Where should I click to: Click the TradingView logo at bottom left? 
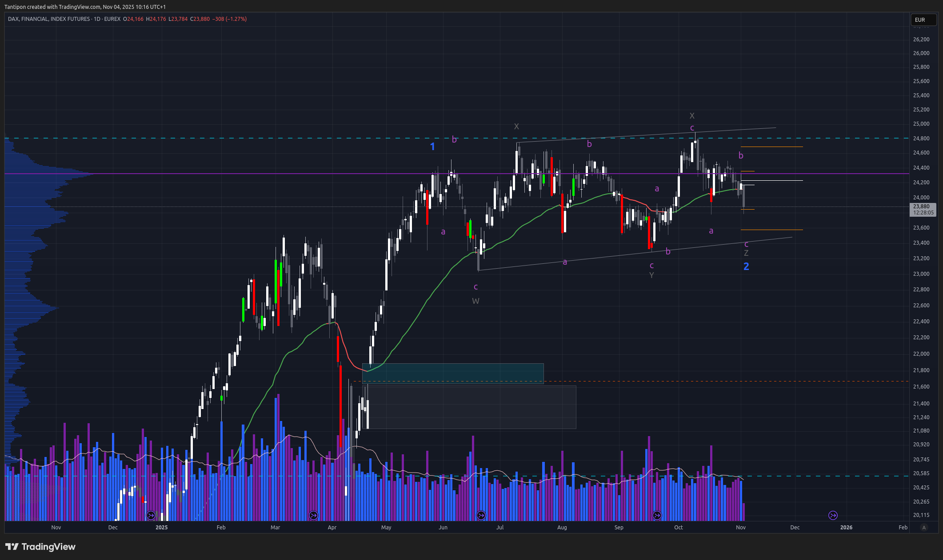(40, 547)
